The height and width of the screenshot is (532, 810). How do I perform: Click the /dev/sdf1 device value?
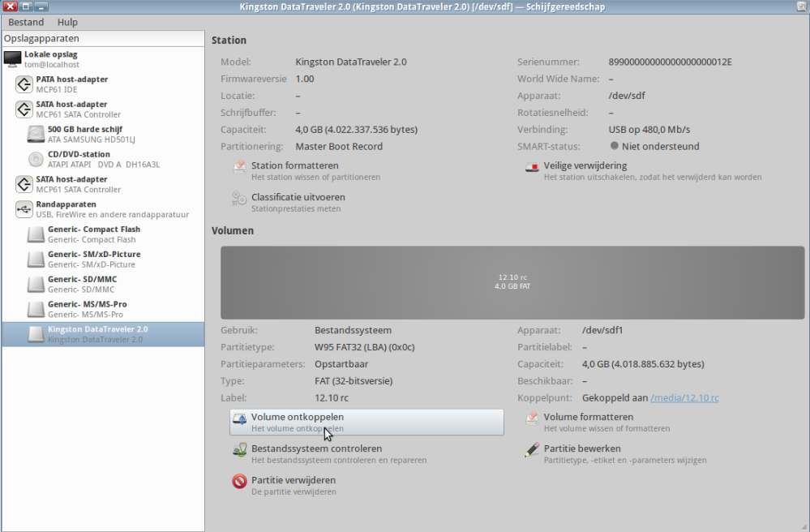[x=602, y=330]
